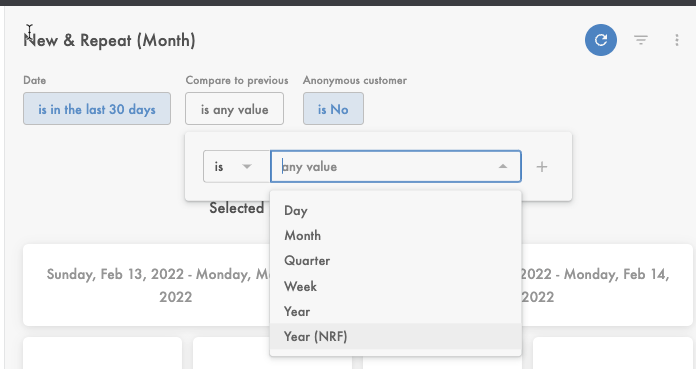Click the New & Repeat (Month) title
696x369 pixels.
pos(109,40)
